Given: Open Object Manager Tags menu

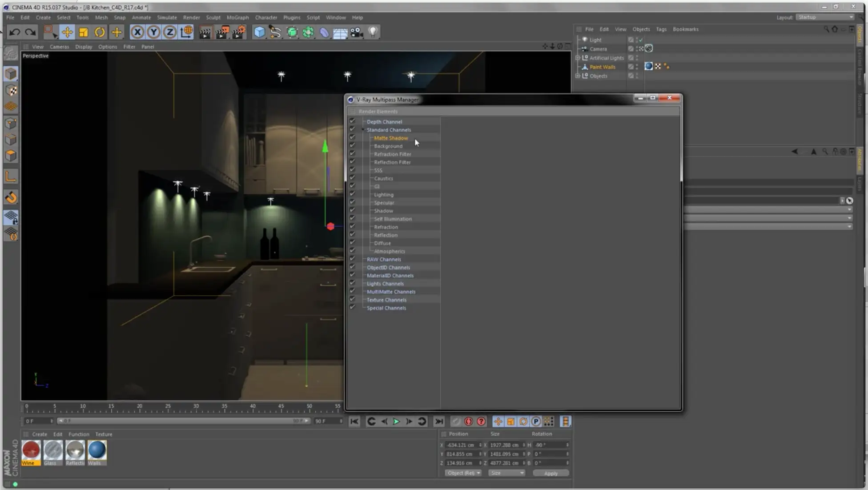Looking at the screenshot, I should [x=661, y=29].
